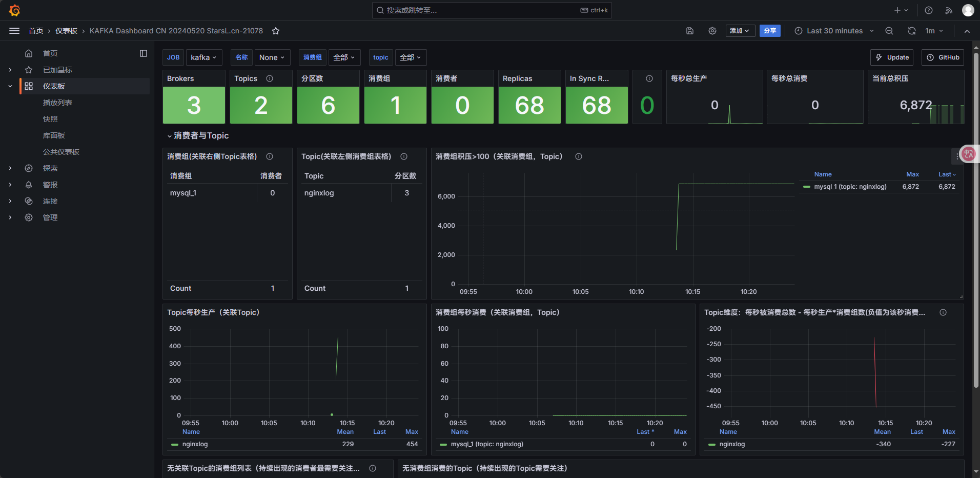
Task: Open the plus new-item dropdown
Action: tap(901, 10)
